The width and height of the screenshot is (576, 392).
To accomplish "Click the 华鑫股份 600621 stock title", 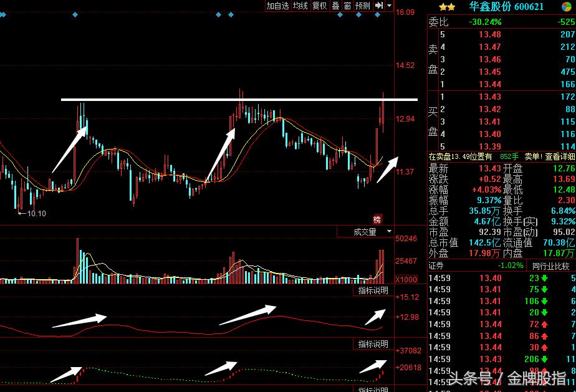I will [x=506, y=7].
